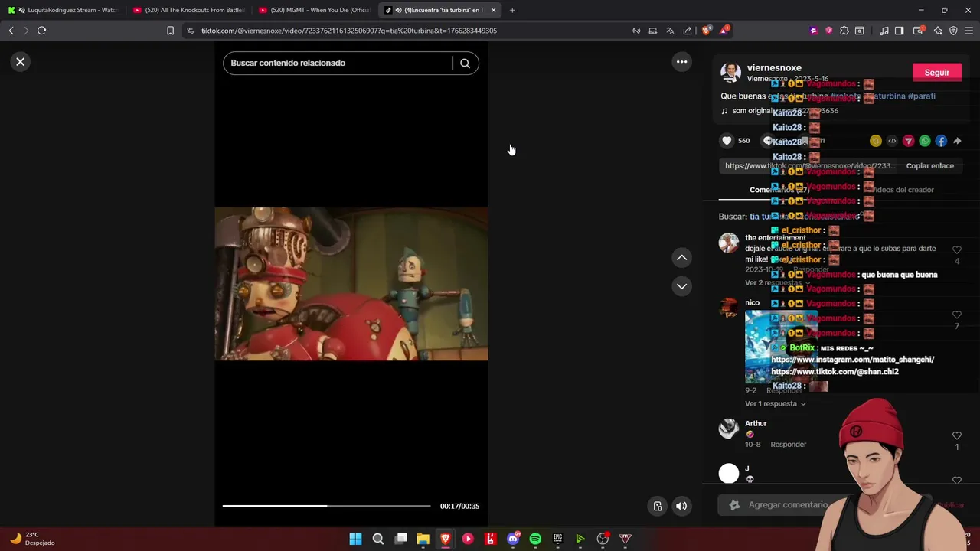Seek the video progress bar
This screenshot has height=551, width=980.
pos(326,506)
